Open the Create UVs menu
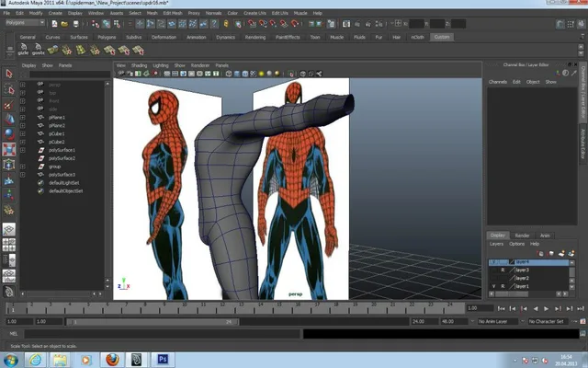This screenshot has width=588, height=368. pyautogui.click(x=254, y=13)
